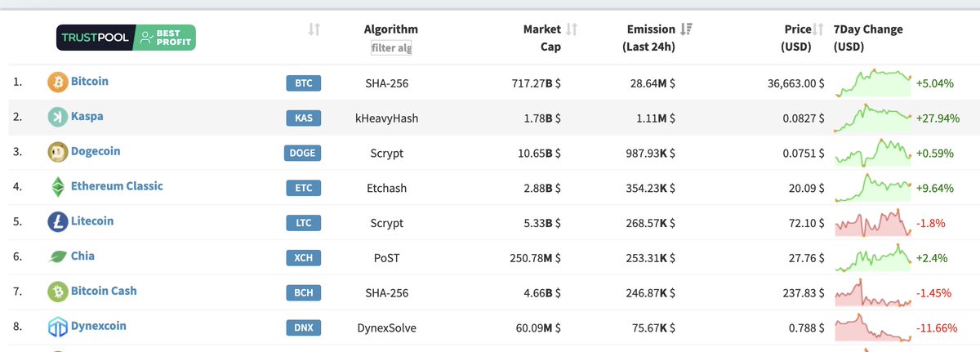980x352 pixels.
Task: Click the SHA-256 algorithm in Bitcoin Cash row
Action: click(387, 292)
